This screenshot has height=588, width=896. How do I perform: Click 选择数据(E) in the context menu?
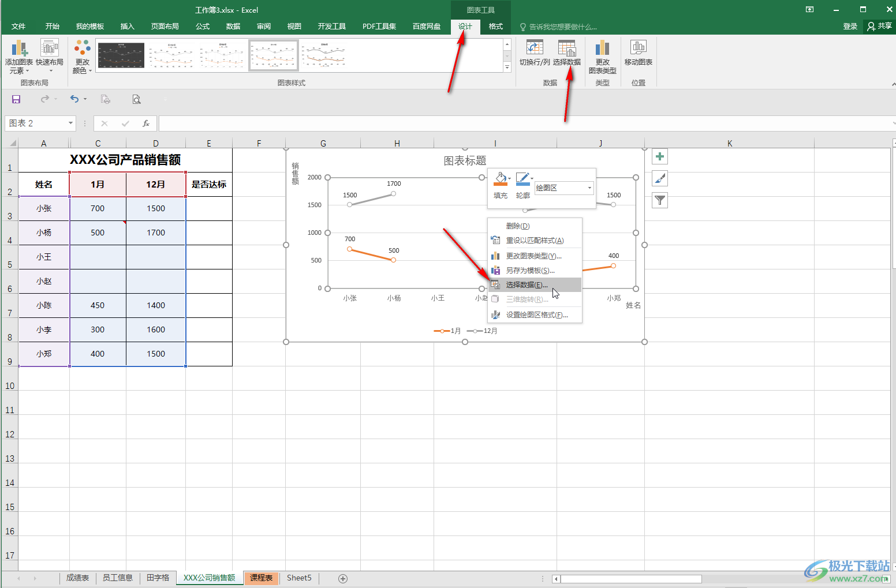[535, 285]
